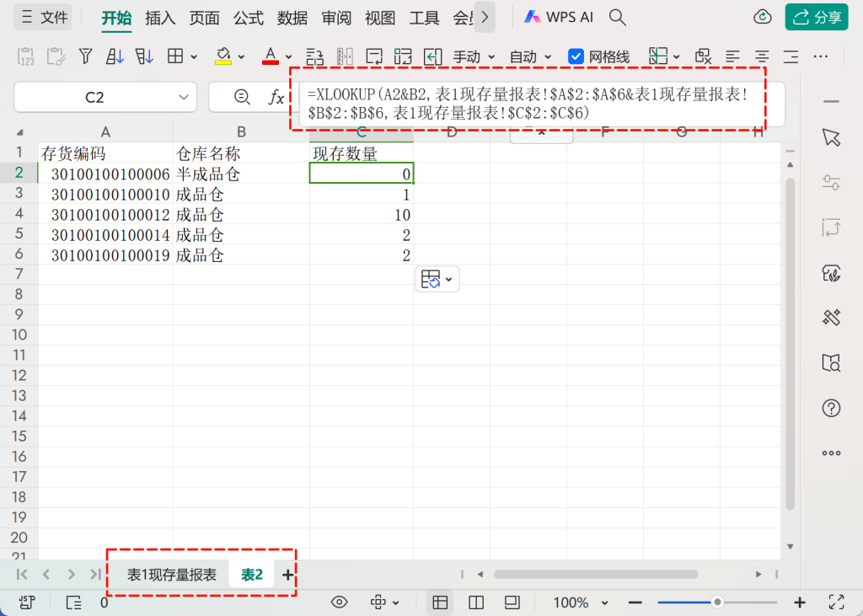
Task: Apply the red font color
Action: coord(271,56)
